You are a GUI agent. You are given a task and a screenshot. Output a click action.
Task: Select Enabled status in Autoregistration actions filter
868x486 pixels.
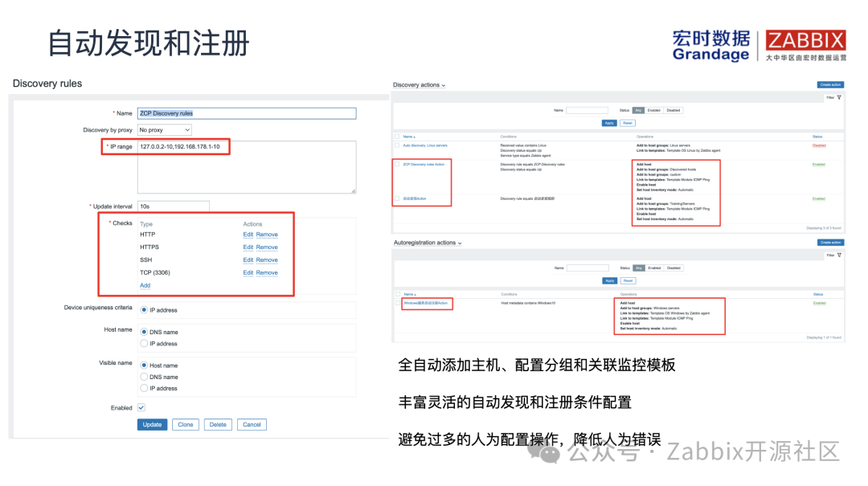pyautogui.click(x=654, y=268)
